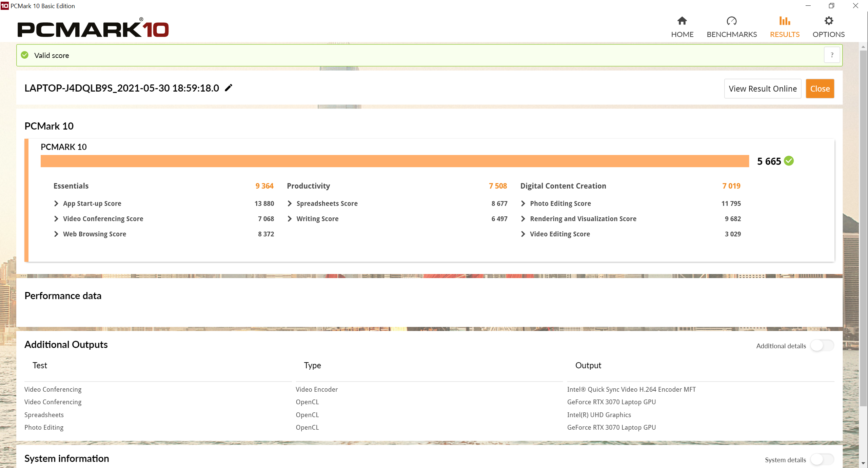
Task: Click the Type column header
Action: click(312, 365)
